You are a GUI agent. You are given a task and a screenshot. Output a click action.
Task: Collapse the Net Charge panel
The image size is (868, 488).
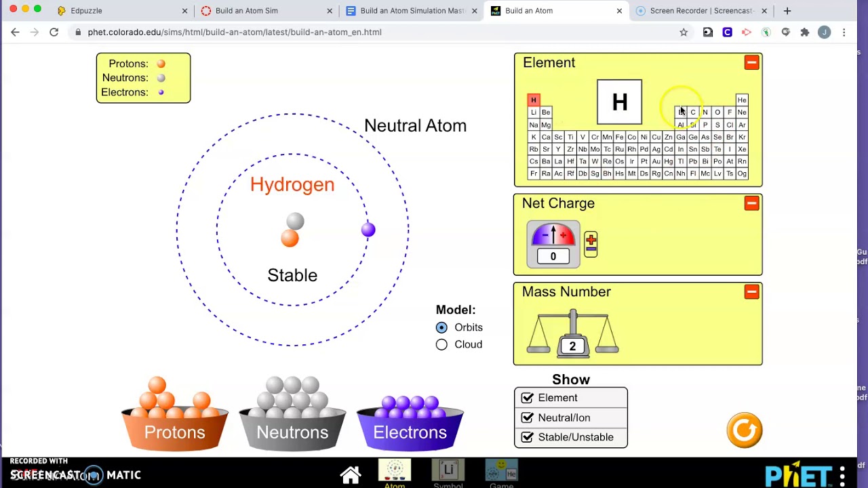click(x=751, y=203)
